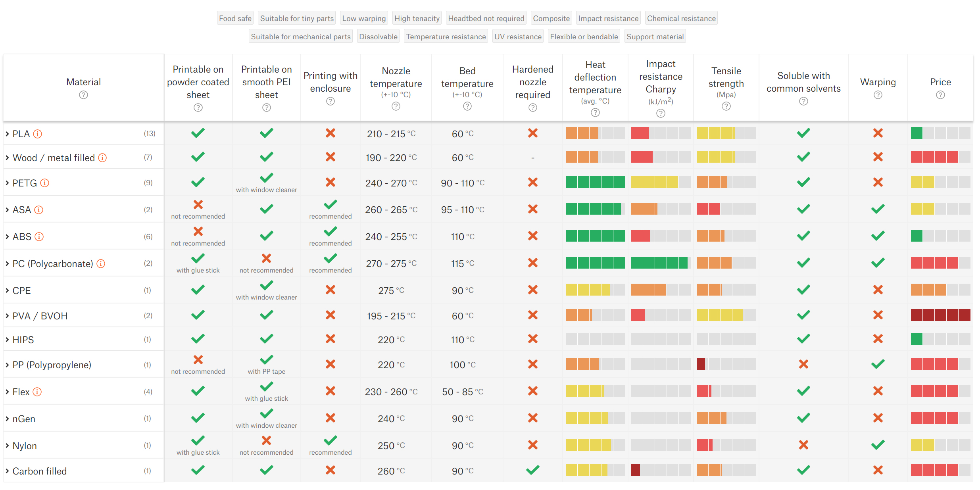Toggle the UV resistance filter tag
Image resolution: width=980 pixels, height=490 pixels.
[x=517, y=37]
